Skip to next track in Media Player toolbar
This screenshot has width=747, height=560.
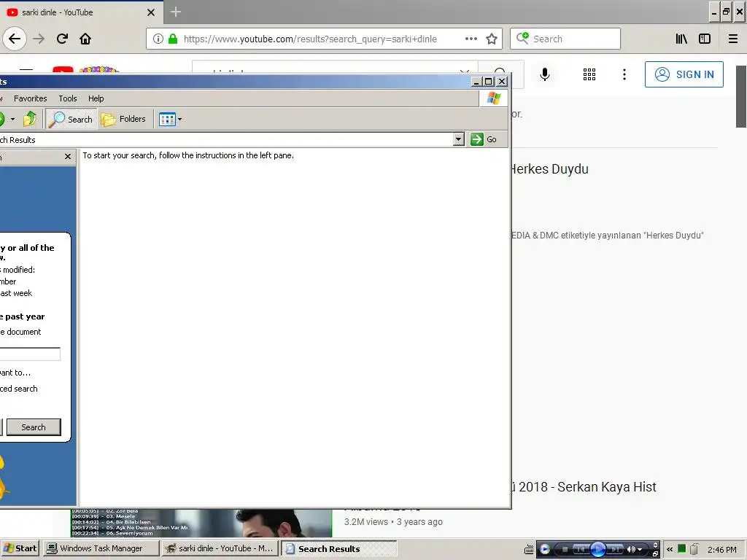(x=615, y=549)
